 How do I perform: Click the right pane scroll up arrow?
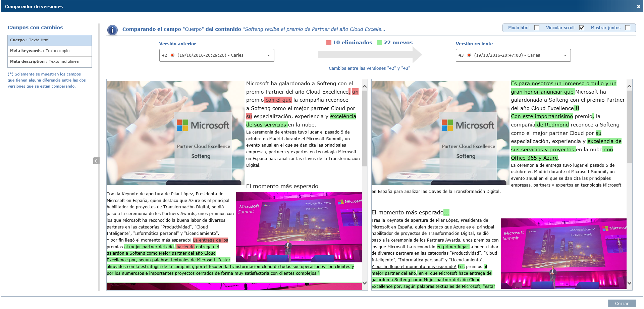tap(629, 87)
